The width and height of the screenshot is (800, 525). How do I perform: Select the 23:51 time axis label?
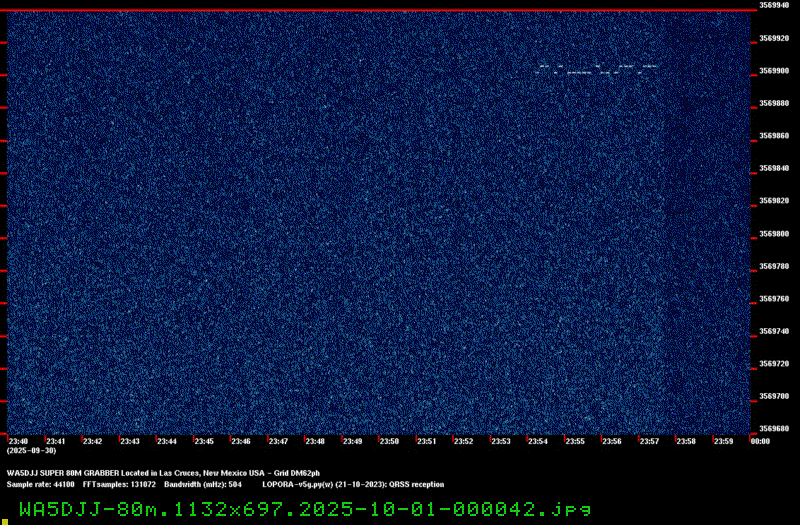pyautogui.click(x=427, y=441)
